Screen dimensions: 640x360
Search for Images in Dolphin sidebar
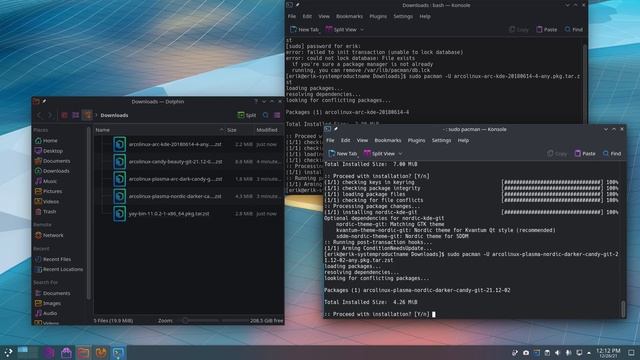(x=48, y=303)
